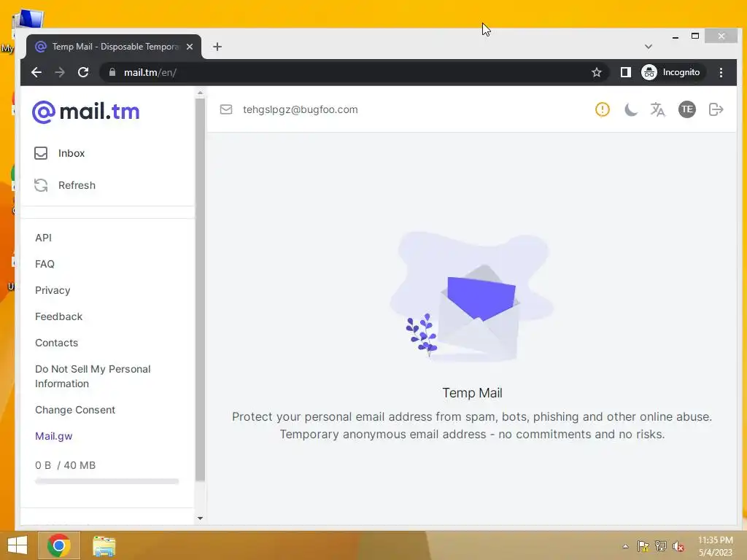Screen dimensions: 747x560
Task: Click the sidebar scrollbar down arrow
Action: coord(200,518)
